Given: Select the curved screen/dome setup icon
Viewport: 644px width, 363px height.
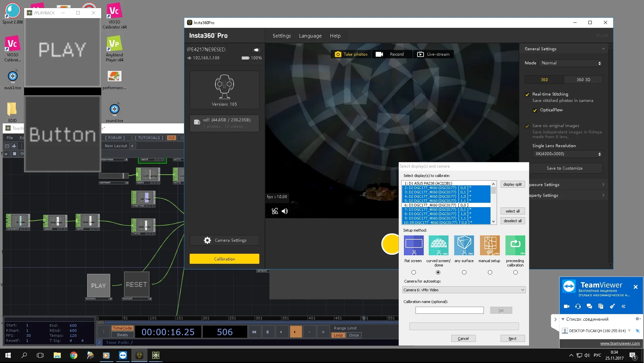Looking at the screenshot, I should point(439,245).
